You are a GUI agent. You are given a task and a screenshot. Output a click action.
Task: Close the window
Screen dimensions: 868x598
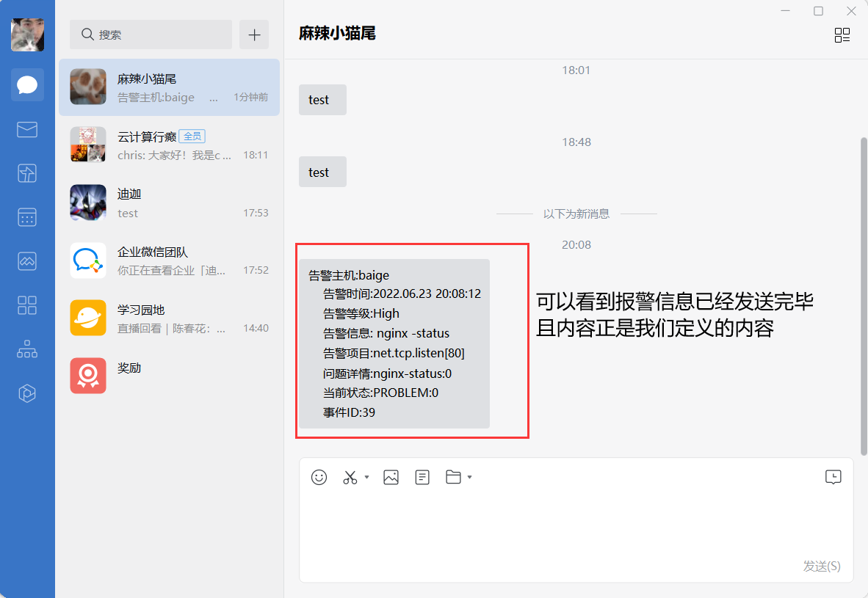click(x=851, y=11)
